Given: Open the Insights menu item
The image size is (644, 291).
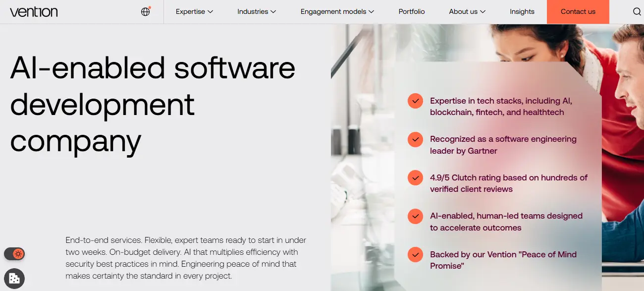Looking at the screenshot, I should 522,12.
